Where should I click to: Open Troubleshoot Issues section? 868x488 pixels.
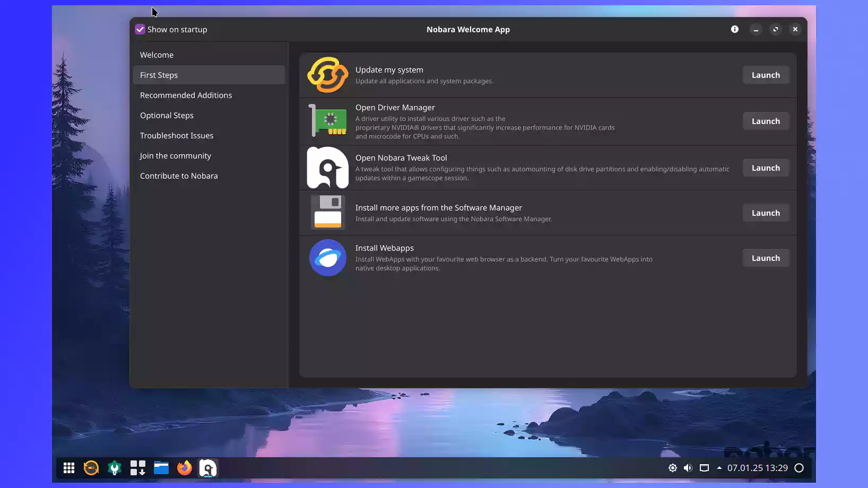(209, 136)
